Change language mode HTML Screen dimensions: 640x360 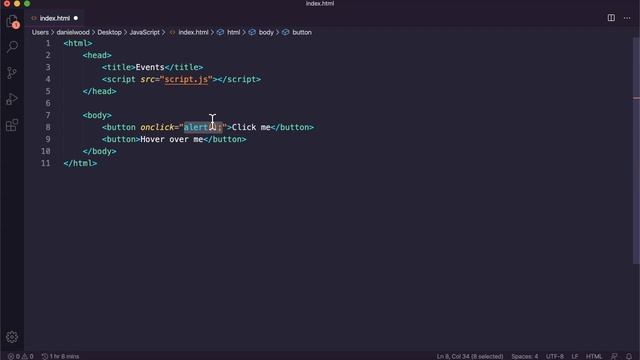[x=594, y=356]
